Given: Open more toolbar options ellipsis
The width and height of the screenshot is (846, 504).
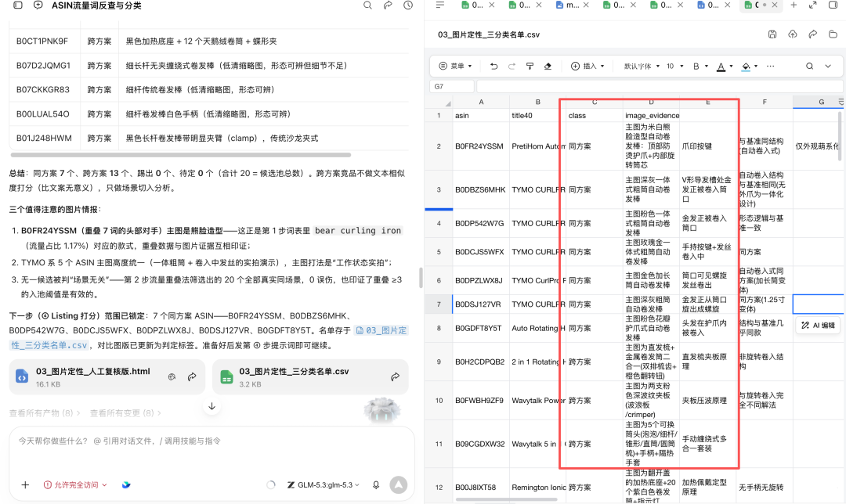Looking at the screenshot, I should [x=770, y=66].
